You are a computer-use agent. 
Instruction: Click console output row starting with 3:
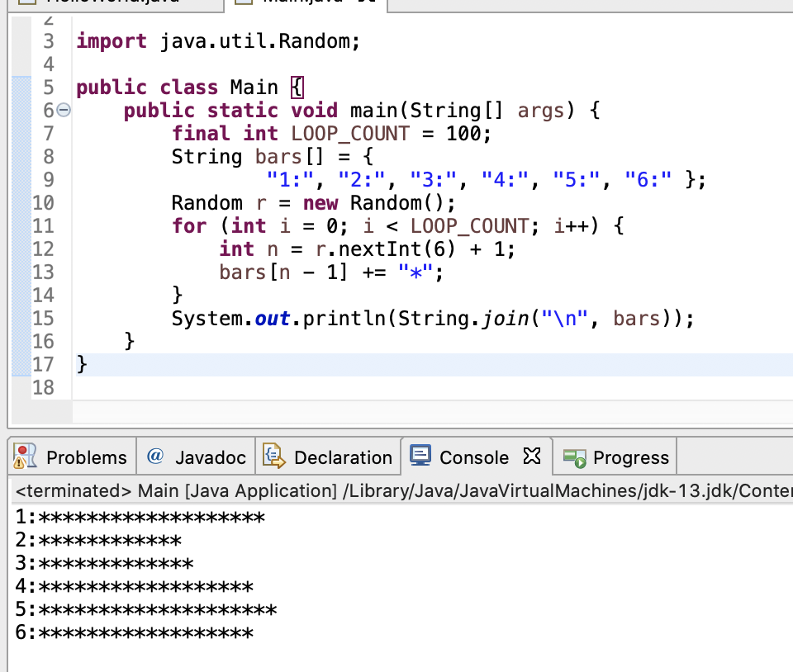click(104, 563)
